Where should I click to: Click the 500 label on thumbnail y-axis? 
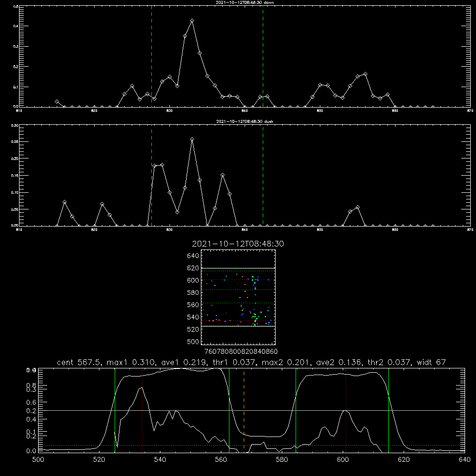pyautogui.click(x=193, y=341)
